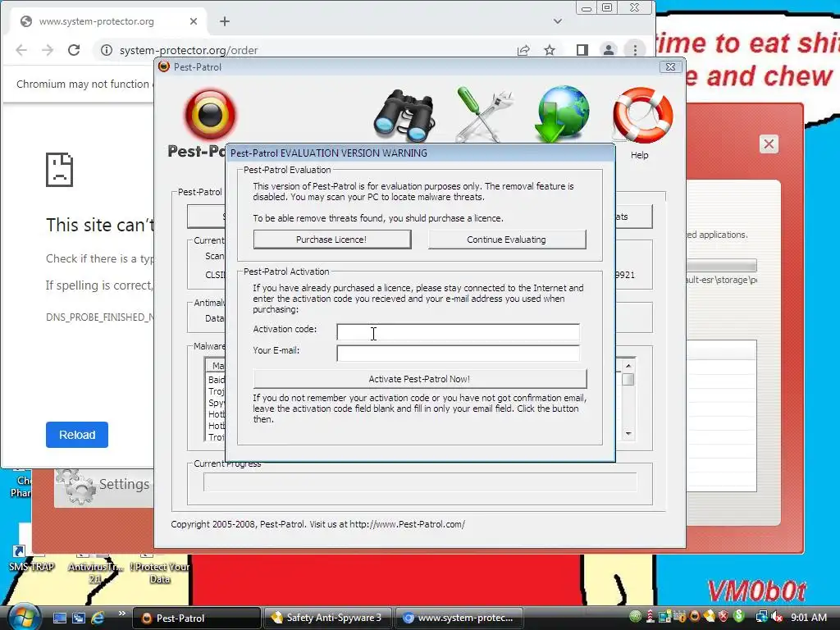Viewport: 840px width, 630px height.
Task: Click the green circular system tray icon
Action: (x=636, y=617)
